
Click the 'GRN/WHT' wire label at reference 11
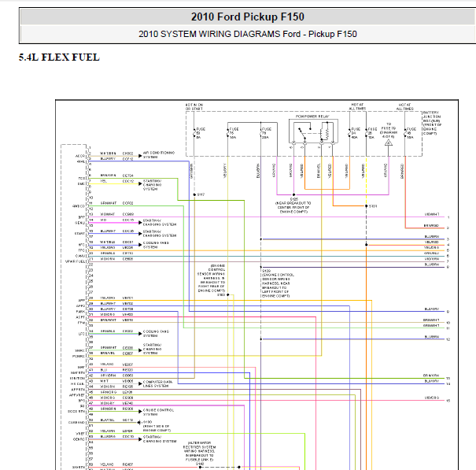click(x=431, y=325)
